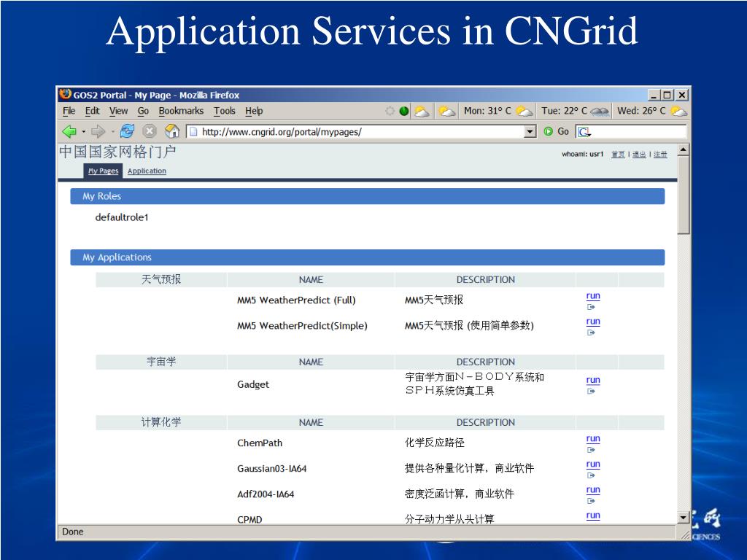
Task: Open the View menu
Action: [x=118, y=111]
